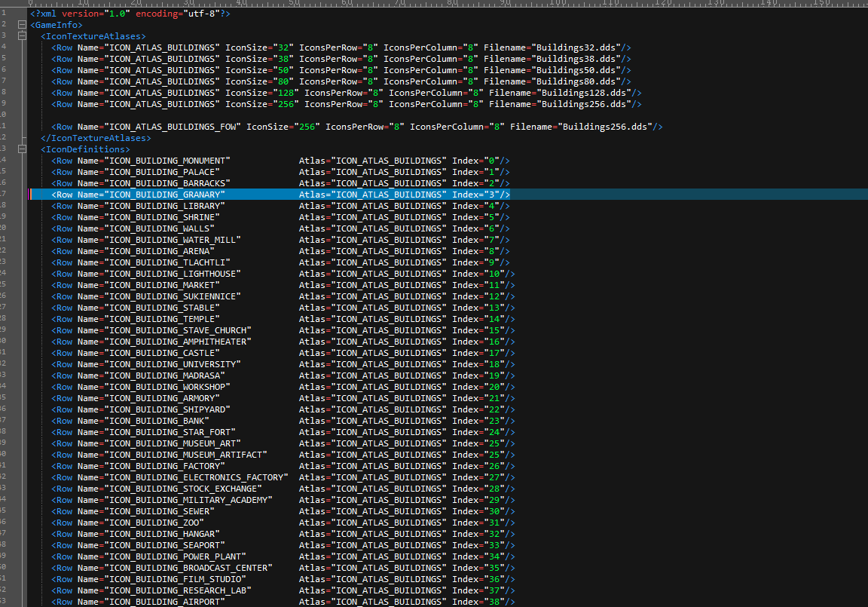
Task: Click Filename "Buildings80.dds" value
Action: point(576,81)
